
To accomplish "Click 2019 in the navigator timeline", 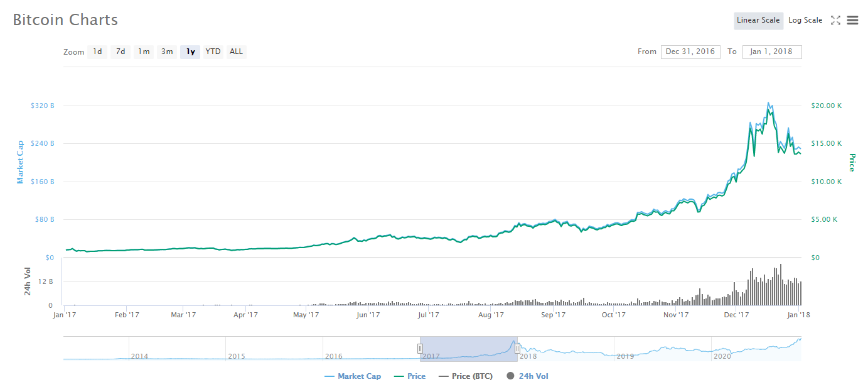I will [x=625, y=356].
